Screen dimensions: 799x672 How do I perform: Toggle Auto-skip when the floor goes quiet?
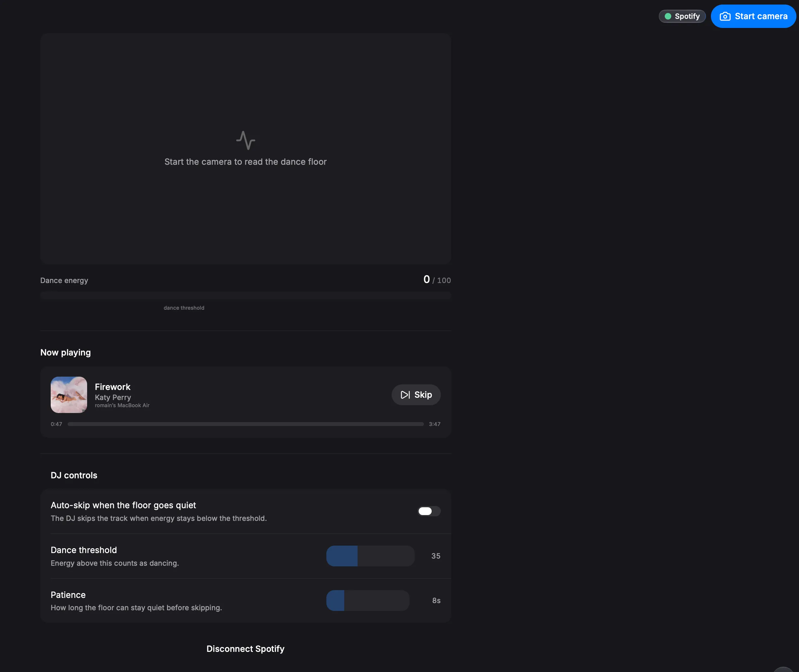429,511
